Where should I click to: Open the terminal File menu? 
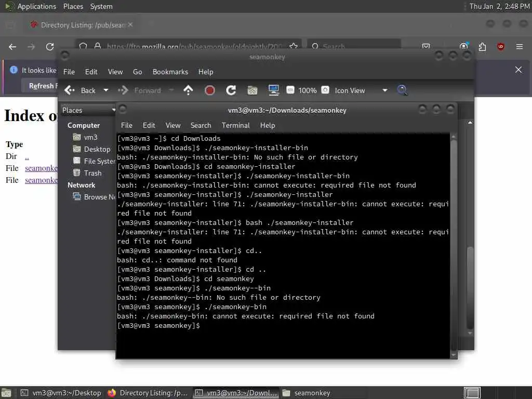point(127,126)
